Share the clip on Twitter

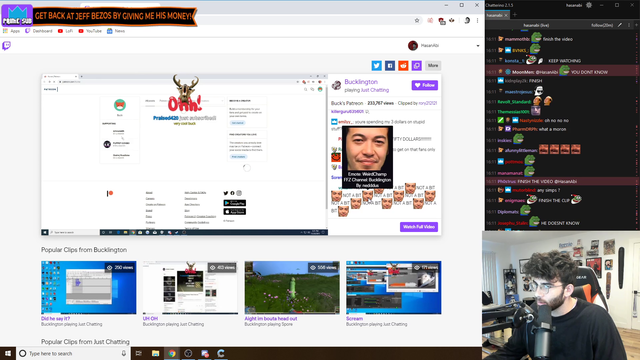point(376,65)
